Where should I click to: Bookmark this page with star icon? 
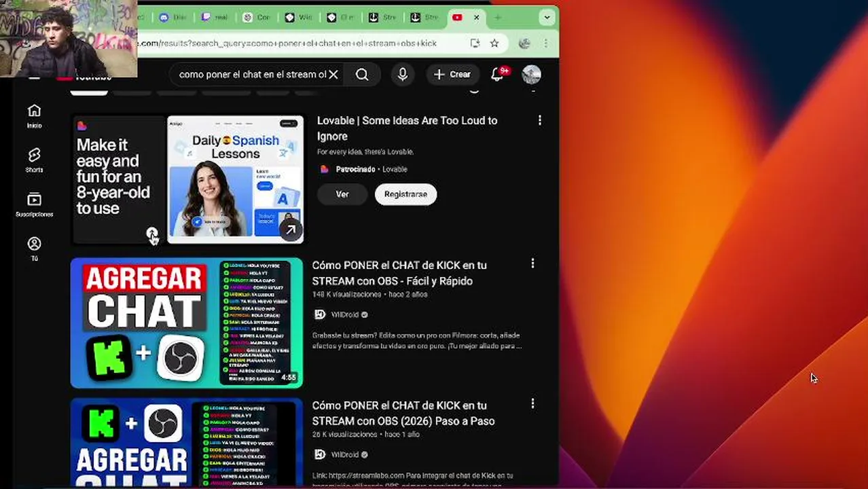click(x=494, y=43)
